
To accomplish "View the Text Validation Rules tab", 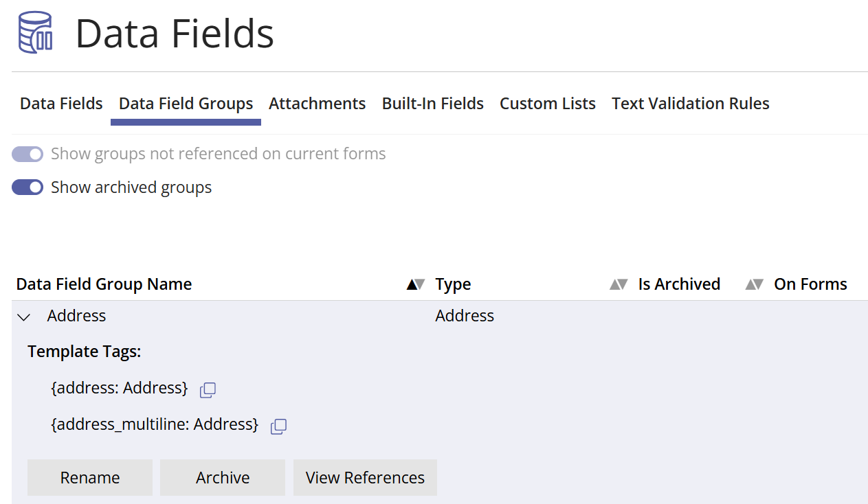I will (691, 104).
